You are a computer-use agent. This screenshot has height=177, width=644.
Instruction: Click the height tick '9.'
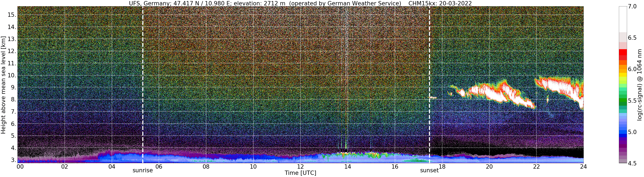pos(13,88)
